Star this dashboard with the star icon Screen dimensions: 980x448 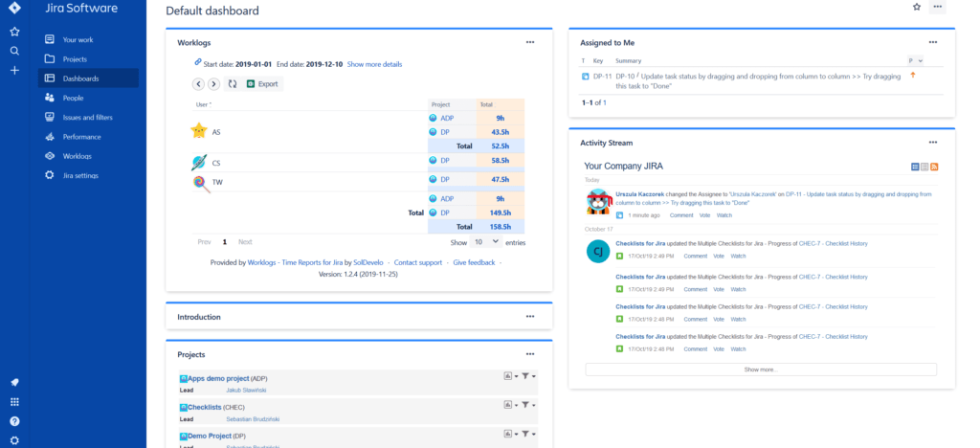(917, 7)
